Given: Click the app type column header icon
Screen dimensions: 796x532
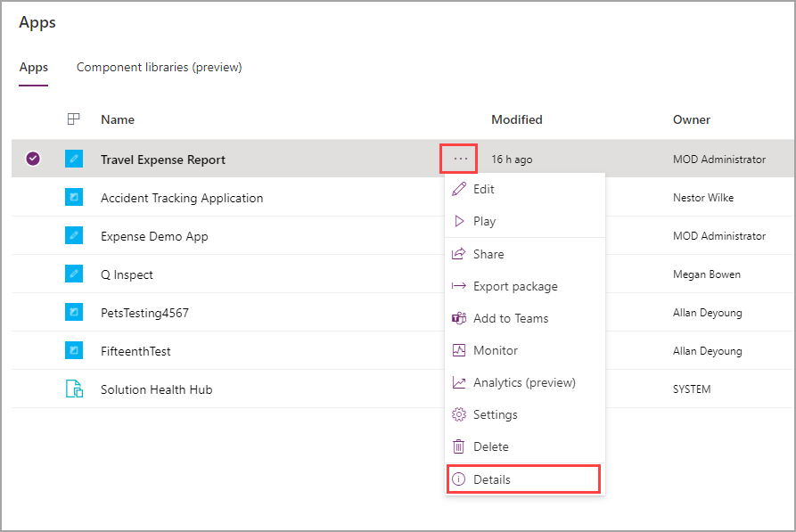Looking at the screenshot, I should [x=74, y=119].
